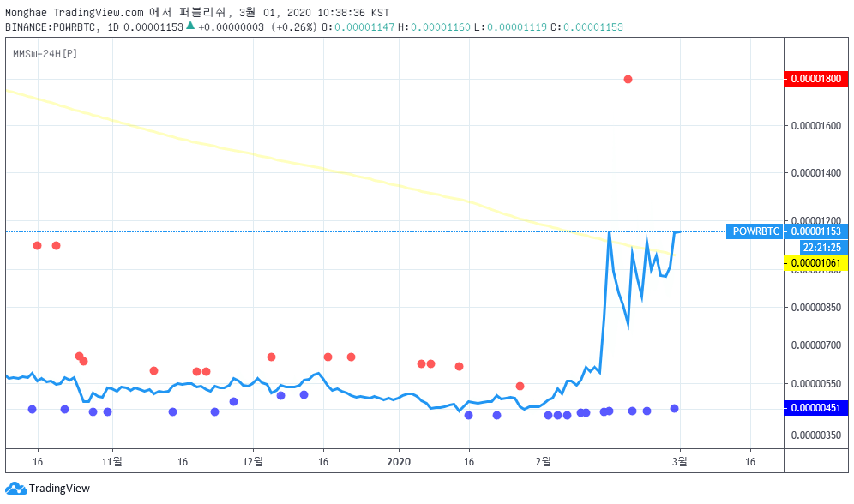Click the publish timestamp 10:38:36 KST
The image size is (854, 504).
pos(353,12)
